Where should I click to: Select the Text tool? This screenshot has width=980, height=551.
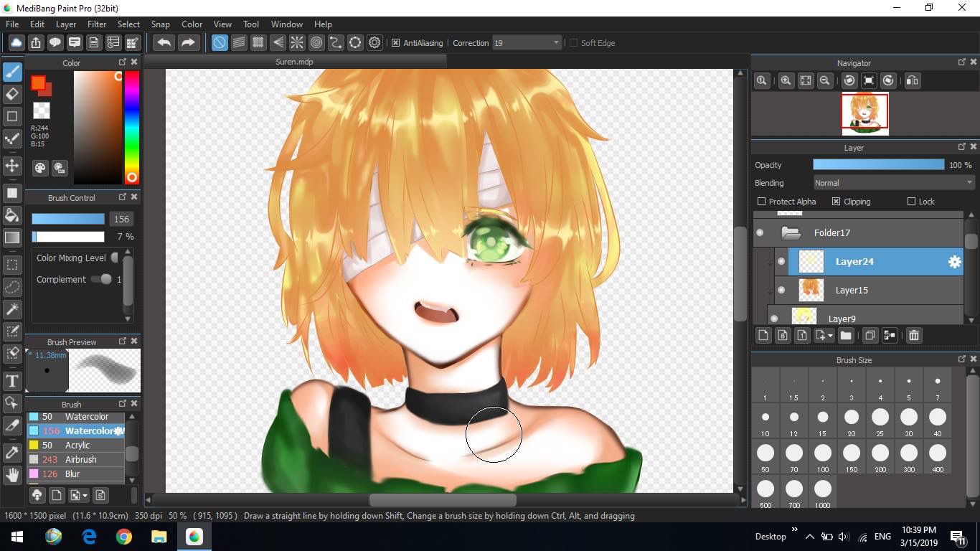tap(12, 380)
